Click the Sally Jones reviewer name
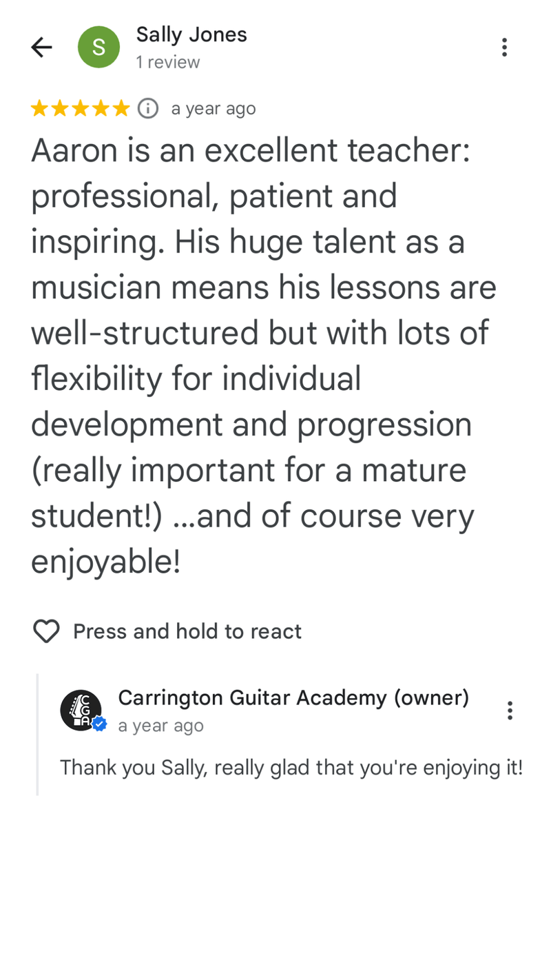The height and width of the screenshot is (980, 551). point(191,34)
